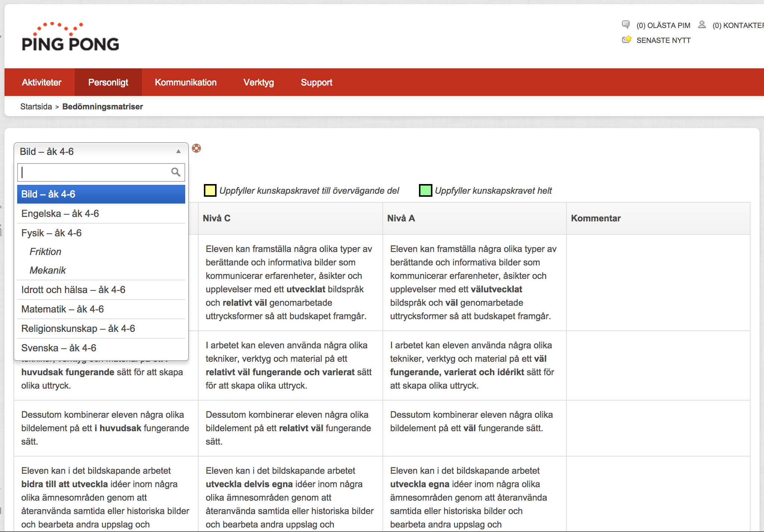Click the search magnifier icon in dropdown

pos(176,172)
